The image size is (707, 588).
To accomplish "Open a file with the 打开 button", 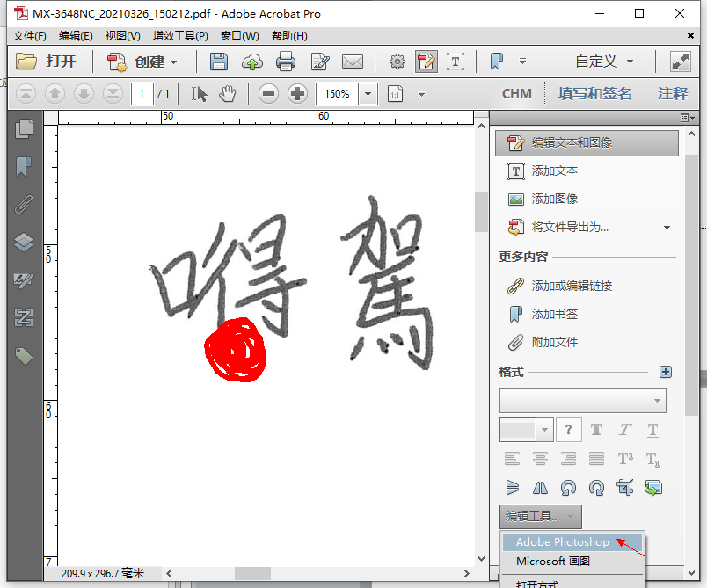I will coord(46,62).
